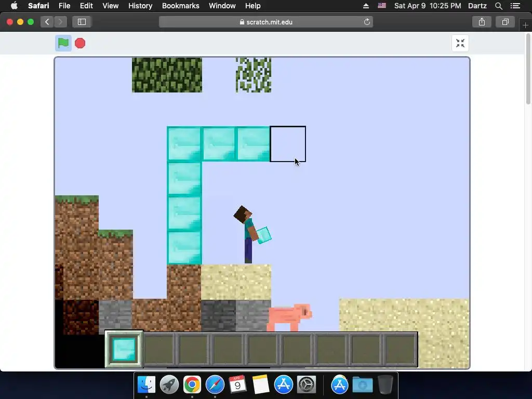Screen dimensions: 532x399
Task: Click the sparse light leaves block
Action: (254, 75)
